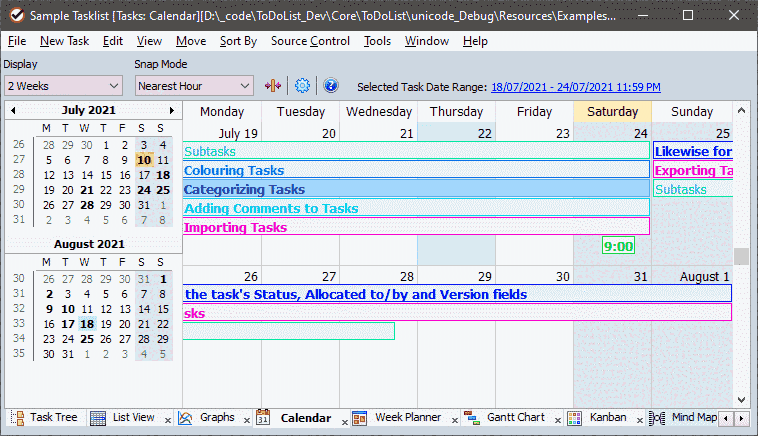
Task: Click the Gantt Chart tab icon
Action: (471, 418)
